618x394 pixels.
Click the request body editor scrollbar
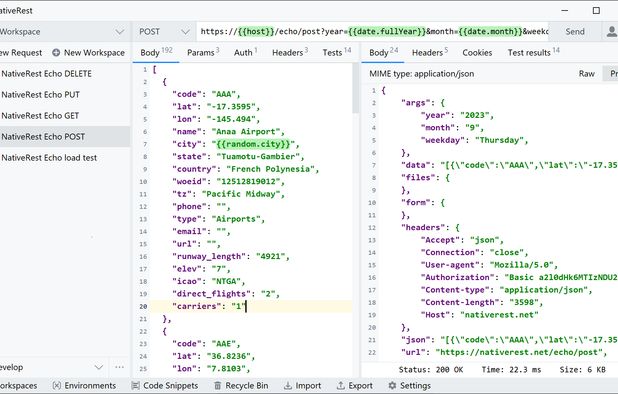(356, 89)
